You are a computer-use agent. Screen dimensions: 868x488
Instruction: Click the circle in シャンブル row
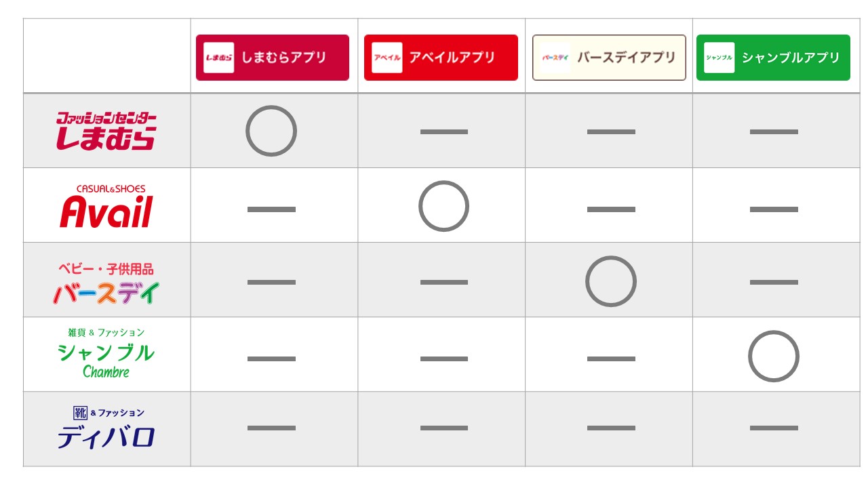pyautogui.click(x=774, y=356)
